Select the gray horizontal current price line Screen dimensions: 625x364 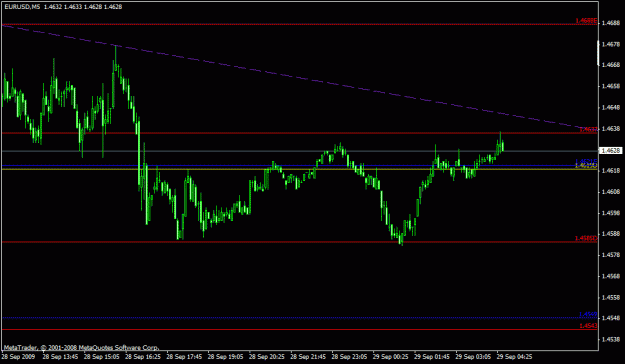point(300,151)
